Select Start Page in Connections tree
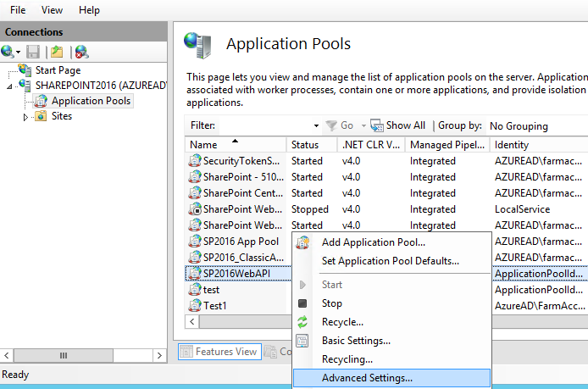This screenshot has width=588, height=389. coord(58,70)
